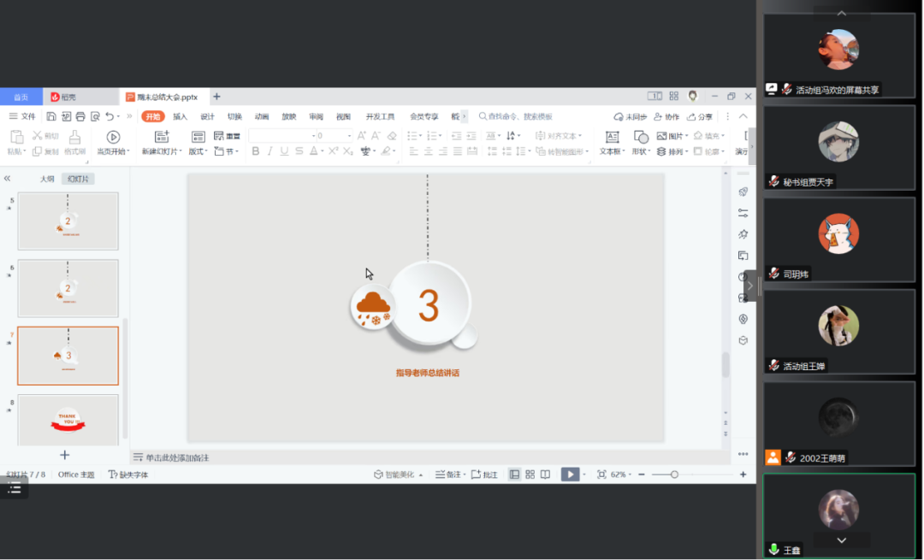Switch to slide sorter grid view
This screenshot has width=924, height=560.
530,475
